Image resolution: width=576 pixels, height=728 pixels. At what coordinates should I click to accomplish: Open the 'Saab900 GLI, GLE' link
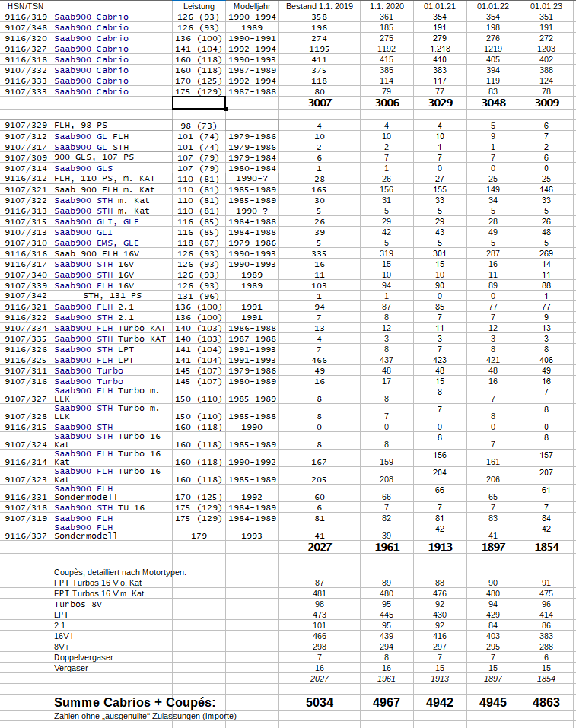pos(97,222)
